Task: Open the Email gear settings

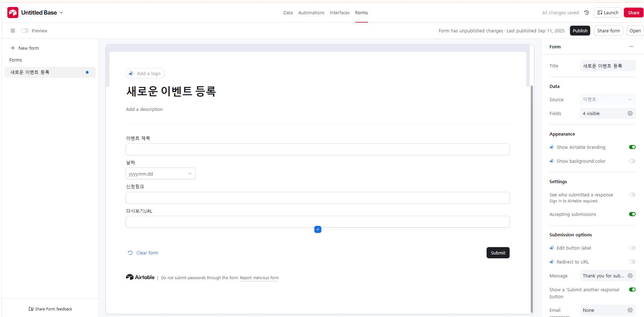Action: tap(630, 310)
